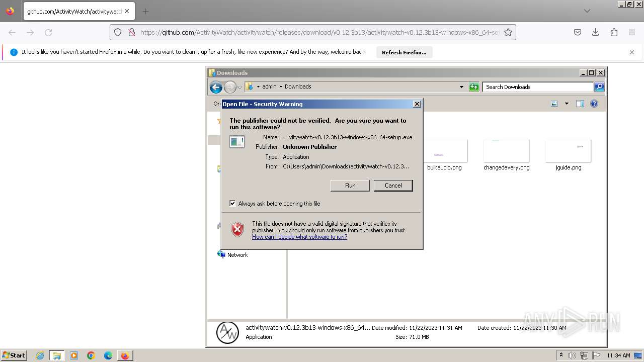Dismiss the Firefox refresh notification bar
The height and width of the screenshot is (362, 644).
(632, 52)
